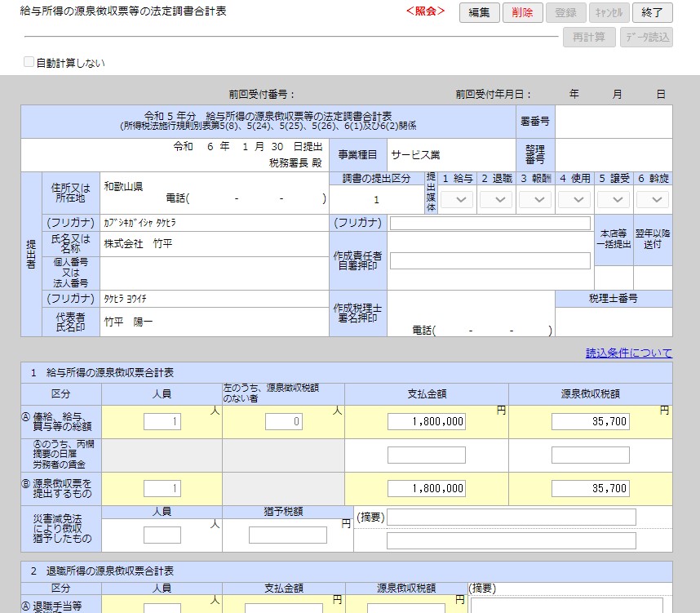This screenshot has height=613, width=700.
Task: Open the 読込条件について link
Action: [628, 353]
